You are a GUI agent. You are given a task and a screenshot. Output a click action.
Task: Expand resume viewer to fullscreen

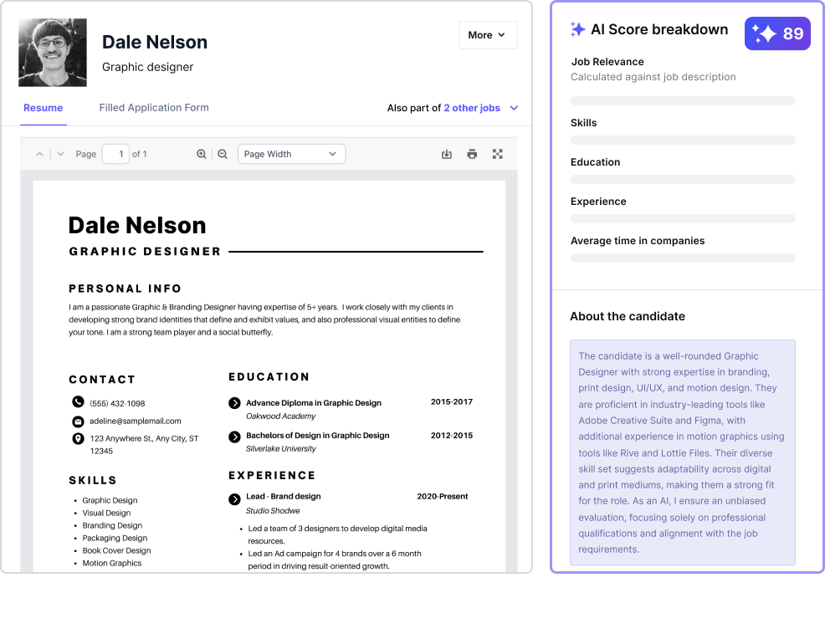pos(498,154)
